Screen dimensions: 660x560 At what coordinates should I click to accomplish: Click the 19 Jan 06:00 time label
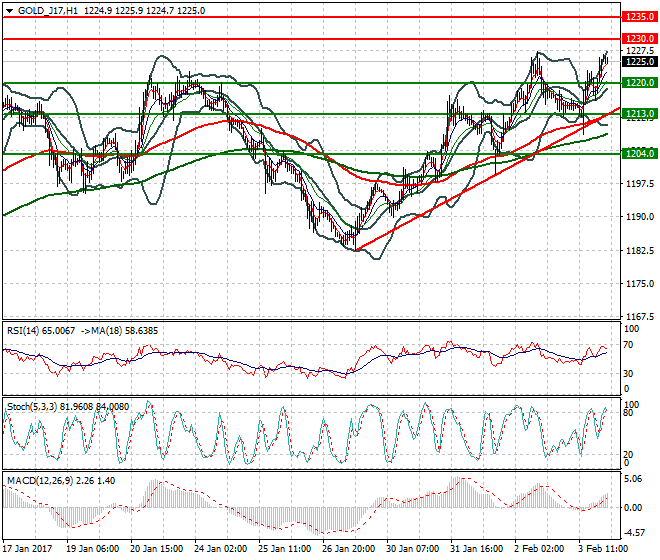pos(93,549)
